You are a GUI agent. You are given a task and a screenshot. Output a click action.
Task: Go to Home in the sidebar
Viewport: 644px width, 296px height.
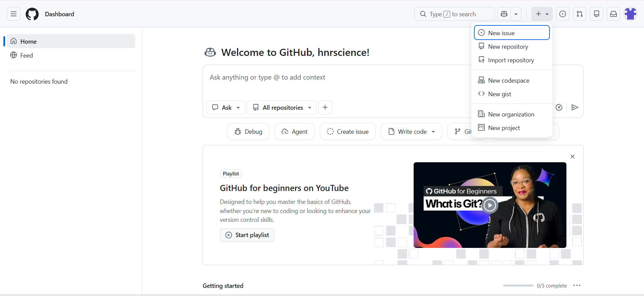pyautogui.click(x=71, y=41)
